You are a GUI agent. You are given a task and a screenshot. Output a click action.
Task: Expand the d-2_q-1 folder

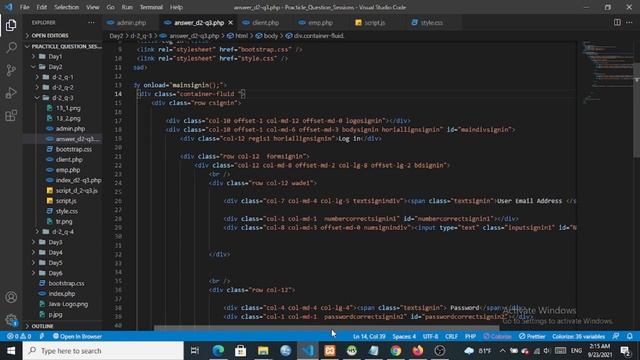tap(62, 77)
